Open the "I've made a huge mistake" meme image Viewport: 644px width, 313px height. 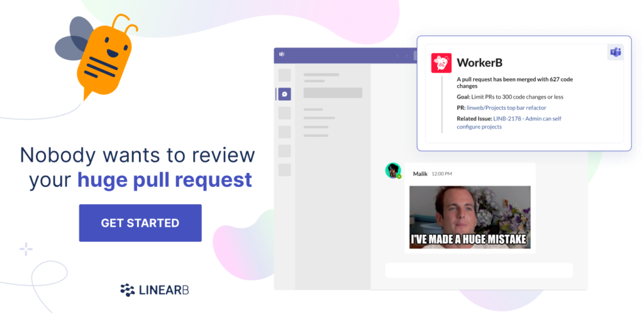pyautogui.click(x=470, y=217)
